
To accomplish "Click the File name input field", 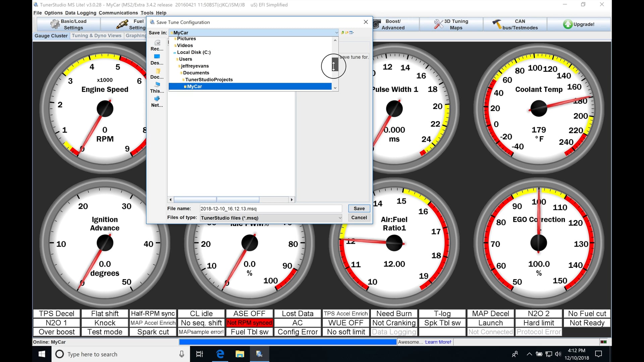I will [270, 208].
